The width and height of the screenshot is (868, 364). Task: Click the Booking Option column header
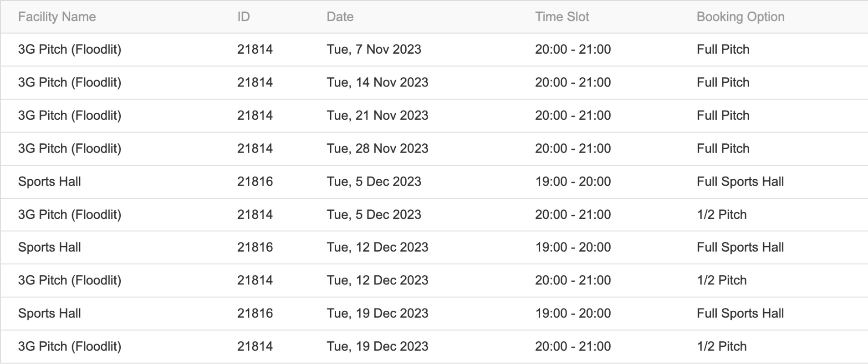click(740, 17)
